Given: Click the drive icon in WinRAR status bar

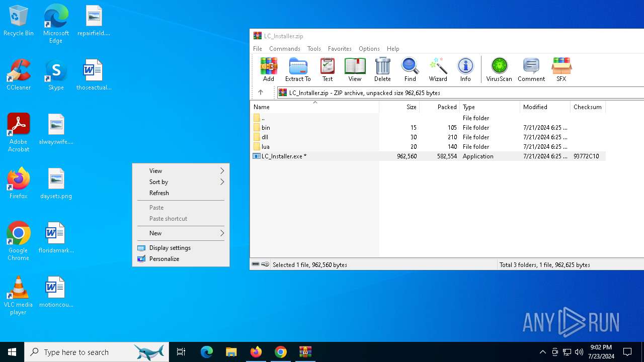Looking at the screenshot, I should click(x=256, y=264).
